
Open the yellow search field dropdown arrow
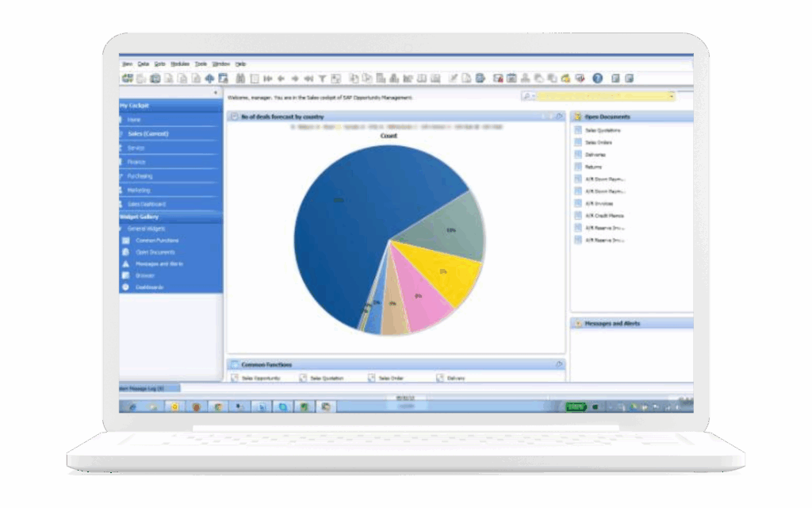point(672,96)
